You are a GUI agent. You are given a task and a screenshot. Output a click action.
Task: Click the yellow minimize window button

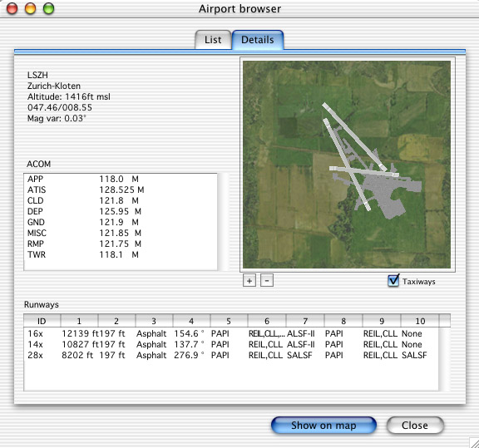pyautogui.click(x=30, y=8)
